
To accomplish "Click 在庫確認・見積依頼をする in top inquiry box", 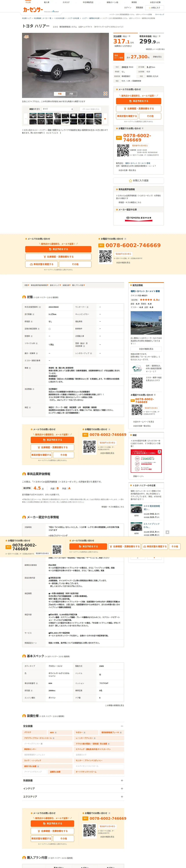I will tap(139, 108).
